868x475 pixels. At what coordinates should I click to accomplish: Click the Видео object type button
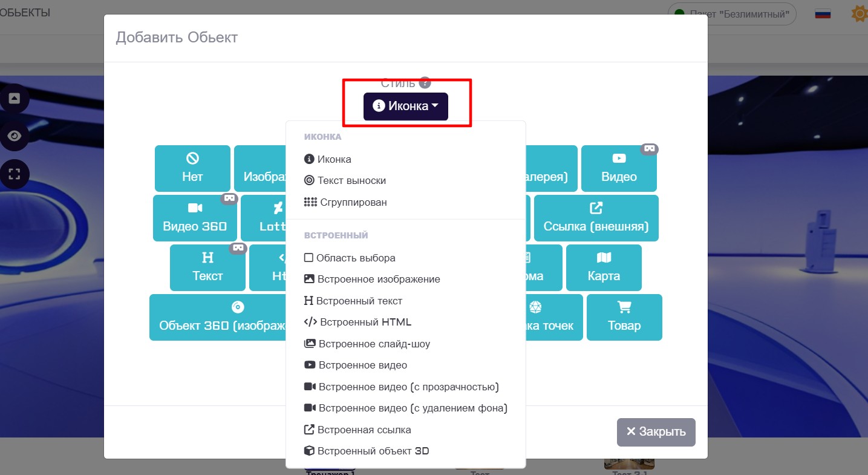click(x=619, y=168)
